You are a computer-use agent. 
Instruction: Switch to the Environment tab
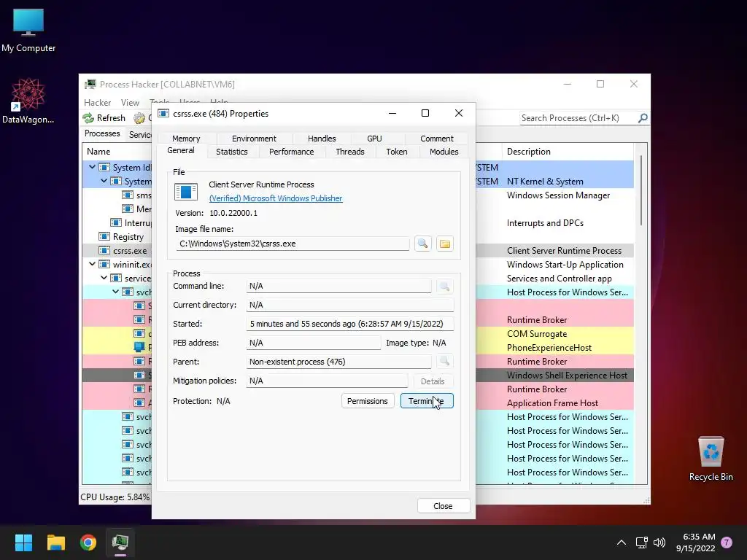pyautogui.click(x=254, y=139)
